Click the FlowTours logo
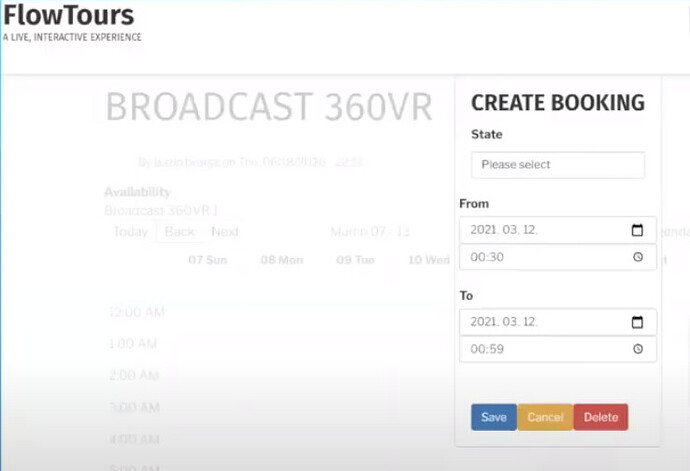Viewport: 690px width, 471px height. coord(69,16)
